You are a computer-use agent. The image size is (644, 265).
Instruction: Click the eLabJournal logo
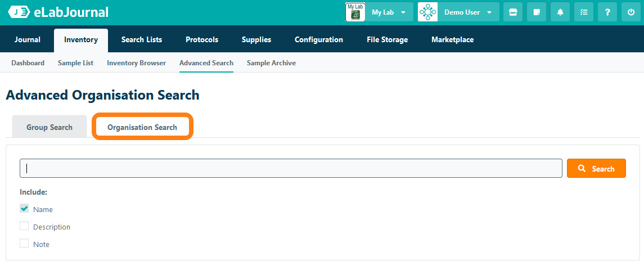58,12
